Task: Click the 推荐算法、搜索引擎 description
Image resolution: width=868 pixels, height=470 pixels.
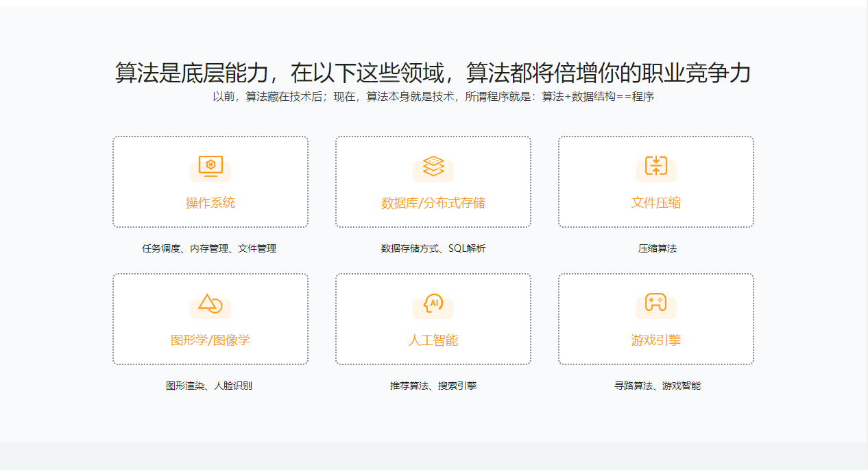Action: pyautogui.click(x=433, y=386)
